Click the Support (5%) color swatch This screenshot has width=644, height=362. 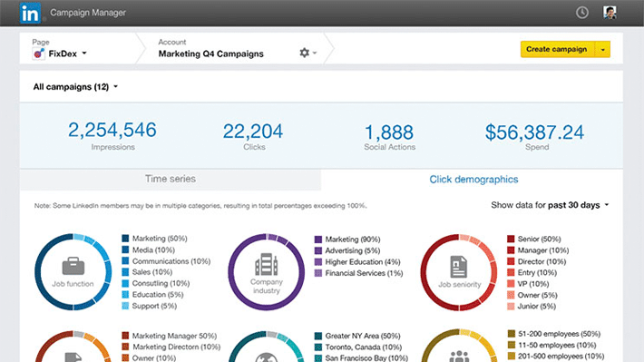125,306
